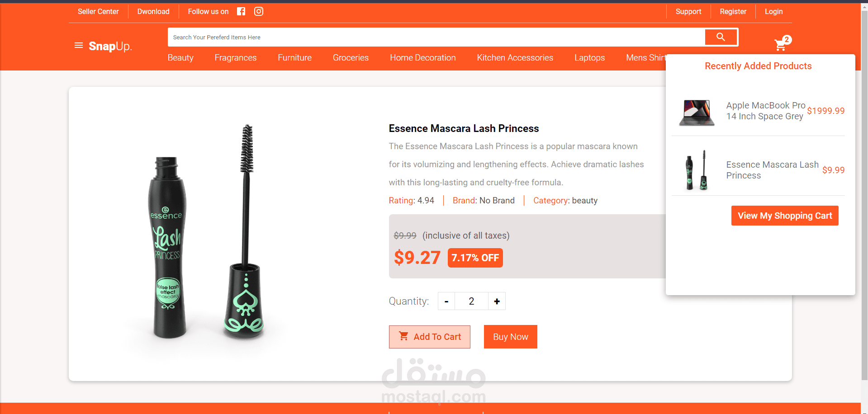The width and height of the screenshot is (868, 414).
Task: Go to the Seller Center link
Action: (98, 11)
